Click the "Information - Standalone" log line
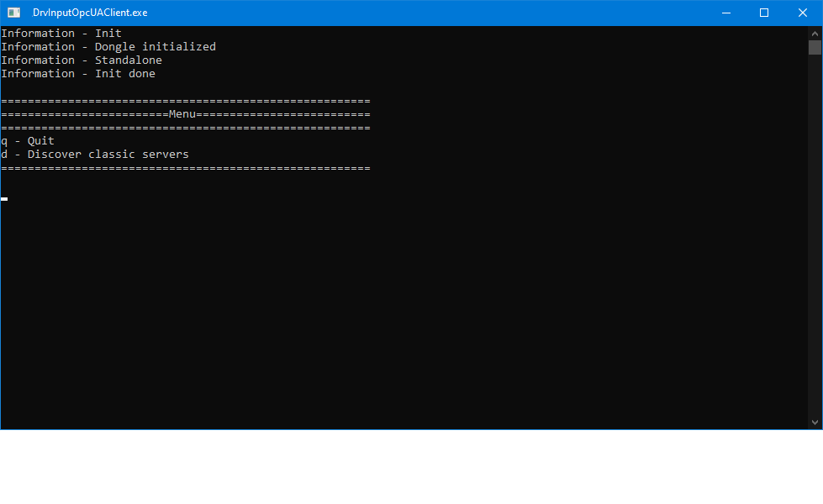Screen dimensions: 823x504 (x=82, y=60)
